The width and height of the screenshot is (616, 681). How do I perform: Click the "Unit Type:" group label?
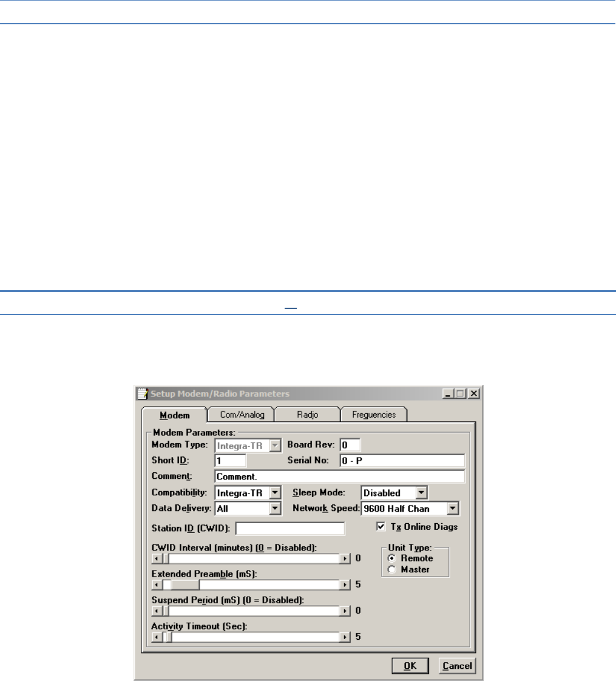[x=410, y=547]
